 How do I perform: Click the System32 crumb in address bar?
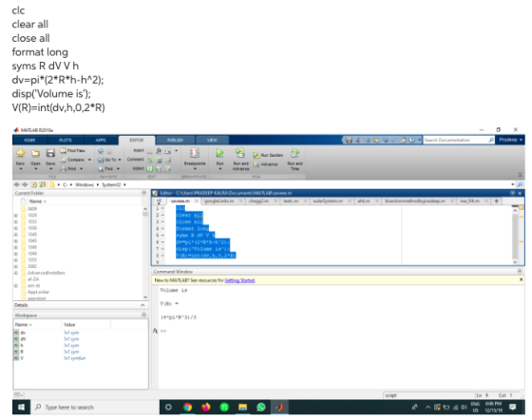[112, 185]
